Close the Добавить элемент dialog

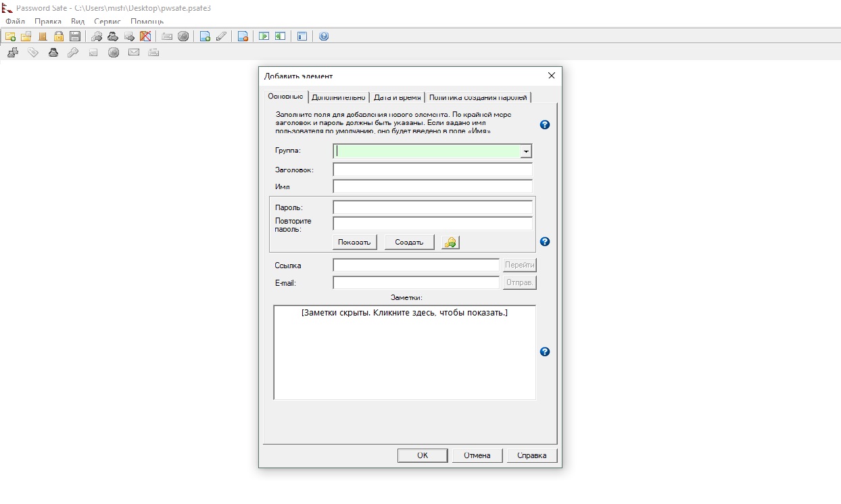point(551,76)
